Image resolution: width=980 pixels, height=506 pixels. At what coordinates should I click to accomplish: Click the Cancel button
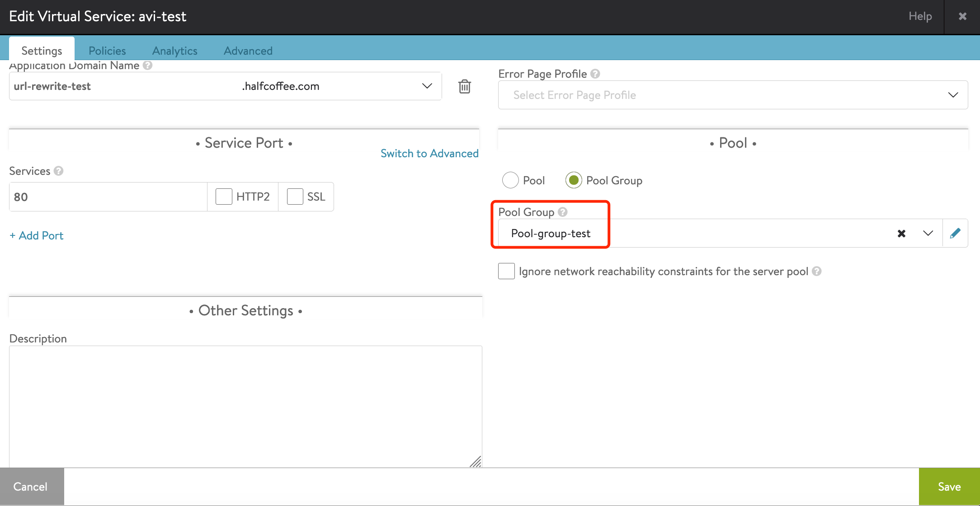coord(32,487)
